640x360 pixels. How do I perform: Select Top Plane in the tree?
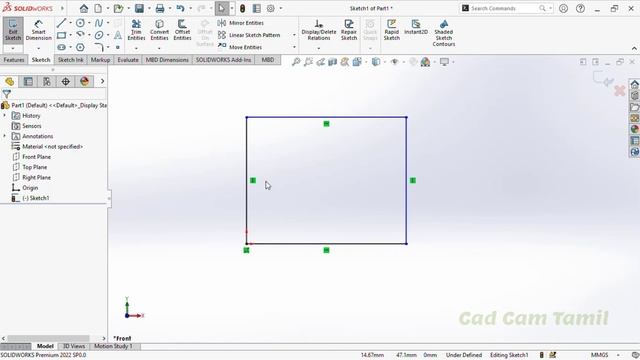(34, 167)
